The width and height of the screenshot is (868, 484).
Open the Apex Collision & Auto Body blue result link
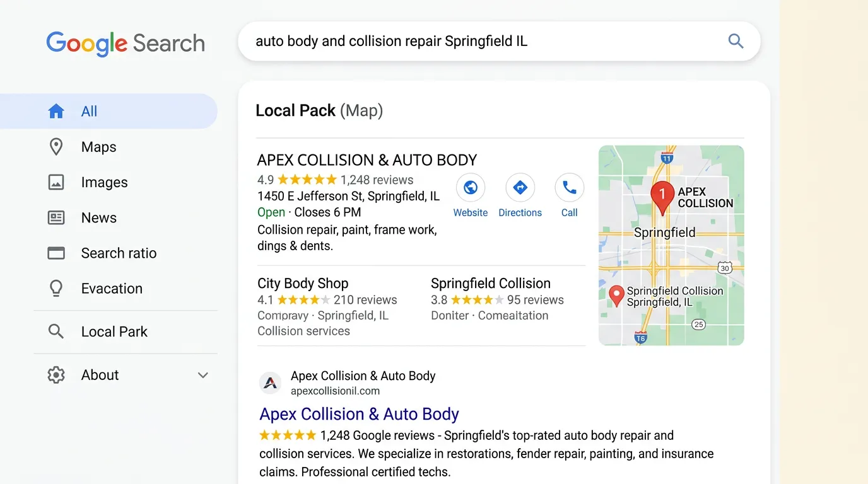tap(359, 414)
